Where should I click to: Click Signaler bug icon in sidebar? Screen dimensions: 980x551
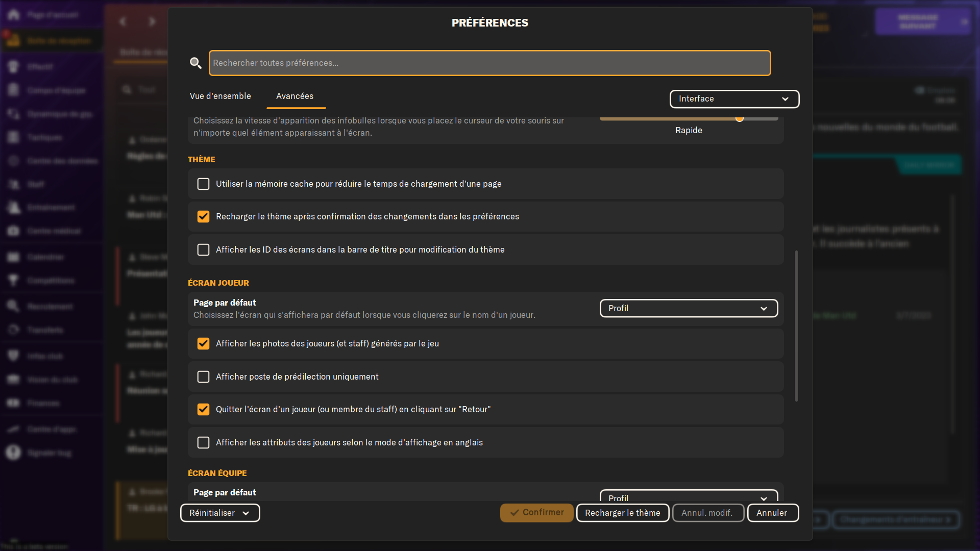(x=14, y=453)
